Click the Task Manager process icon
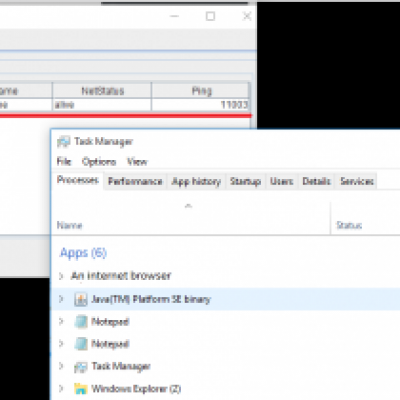Image resolution: width=400 pixels, height=400 pixels. (81, 367)
